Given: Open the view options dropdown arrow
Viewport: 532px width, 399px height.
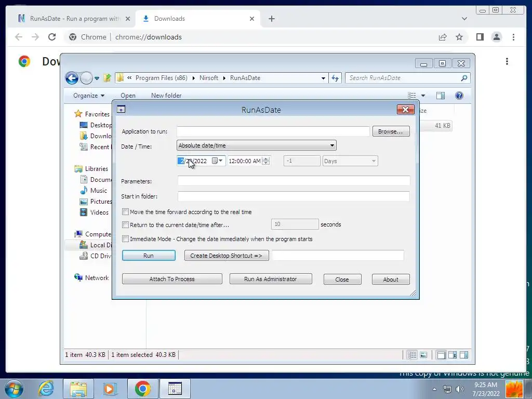Looking at the screenshot, I should 423,96.
